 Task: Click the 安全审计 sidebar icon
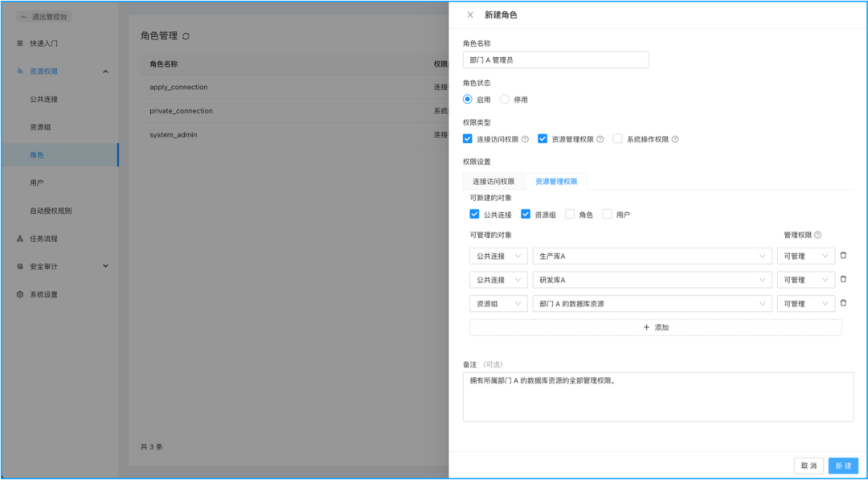[x=18, y=265]
